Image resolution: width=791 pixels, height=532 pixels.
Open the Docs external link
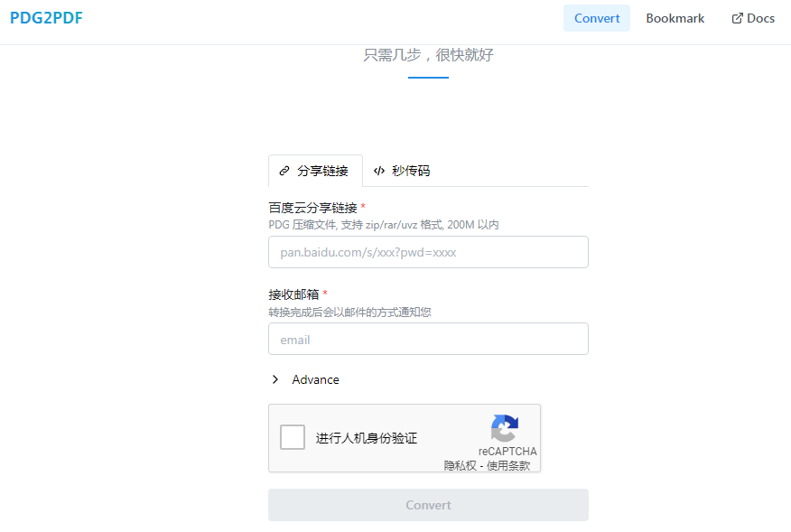(760, 18)
